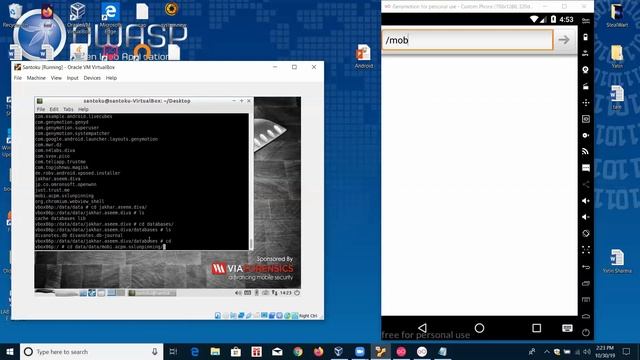This screenshot has width=640, height=360.
Task: Open the Input menu in VirtualBox
Action: point(73,78)
